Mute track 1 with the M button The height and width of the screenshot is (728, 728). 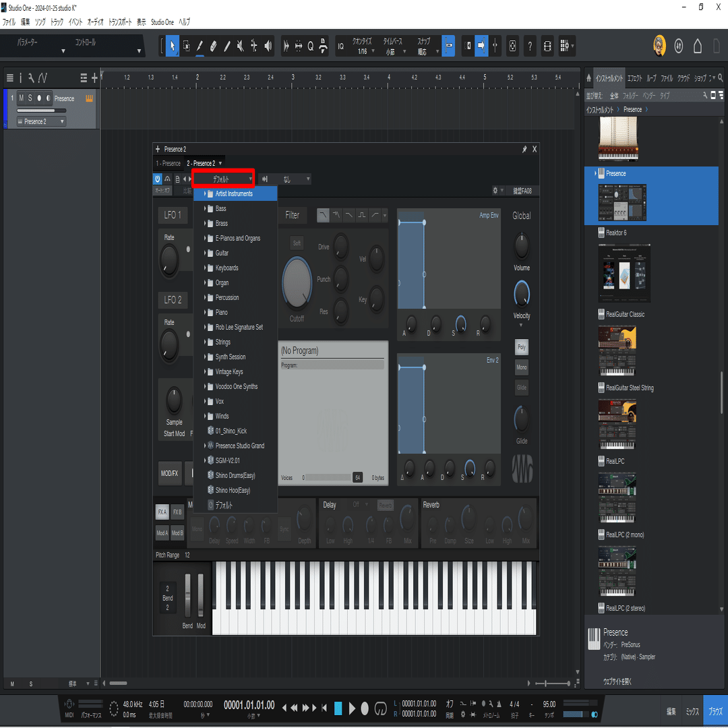point(20,98)
